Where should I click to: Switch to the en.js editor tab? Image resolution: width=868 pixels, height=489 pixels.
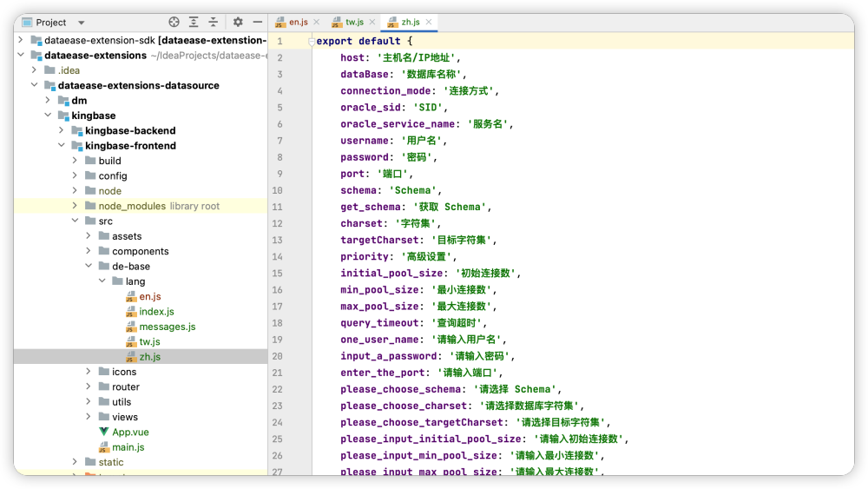click(x=299, y=23)
